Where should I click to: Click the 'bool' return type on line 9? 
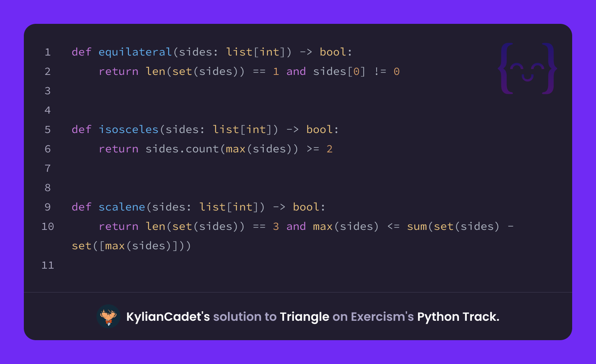click(306, 207)
